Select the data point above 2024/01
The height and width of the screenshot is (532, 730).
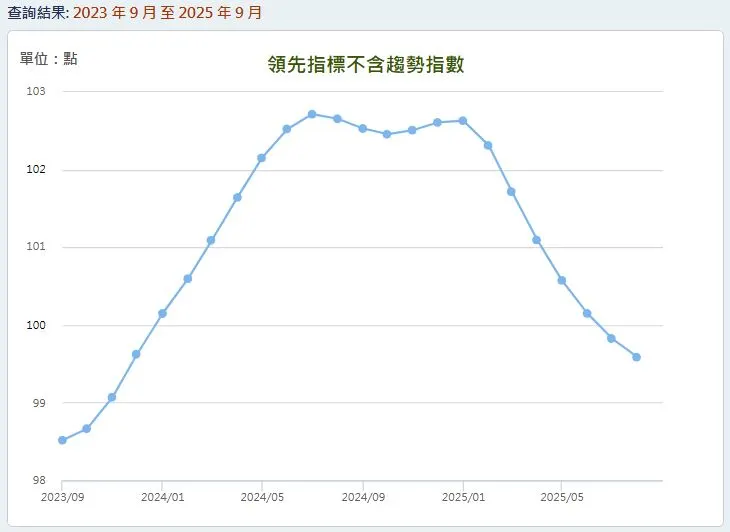(162, 314)
